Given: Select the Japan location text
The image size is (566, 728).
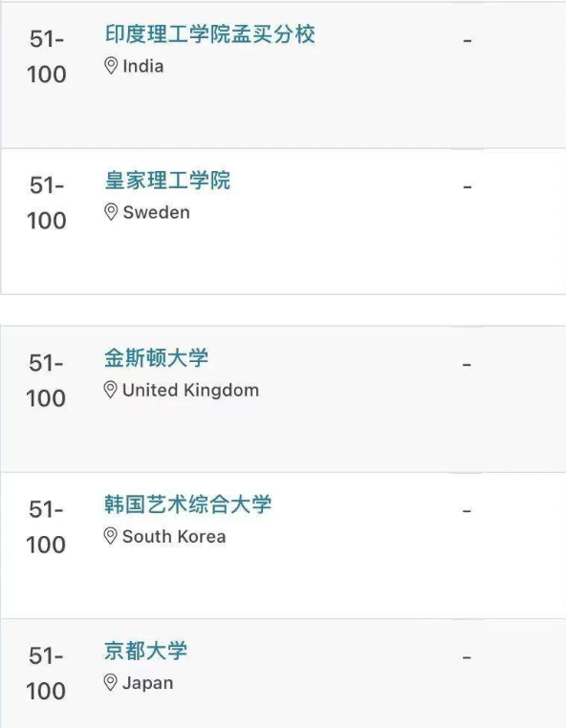Looking at the screenshot, I should 148,683.
